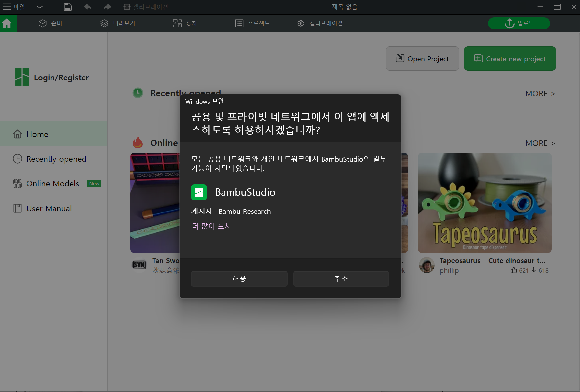Screen dimensions: 580x392
Task: Click MORE next to Recently opened
Action: (x=540, y=94)
